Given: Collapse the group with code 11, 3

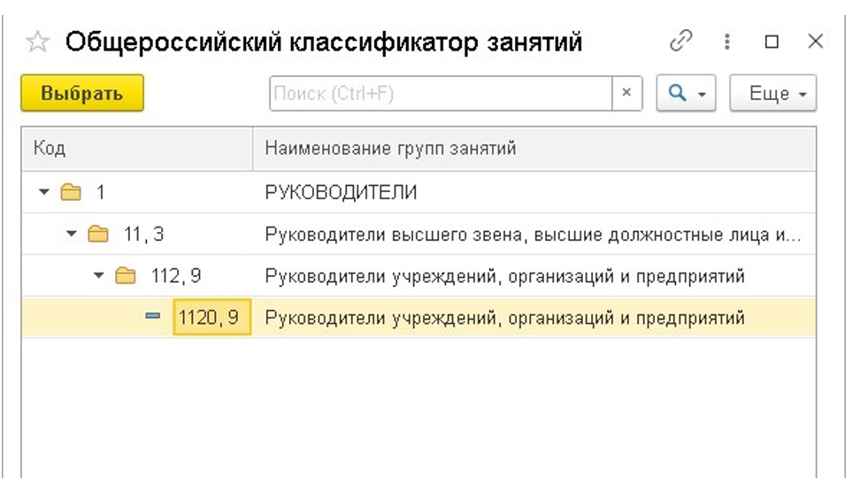Looking at the screenshot, I should coord(72,235).
